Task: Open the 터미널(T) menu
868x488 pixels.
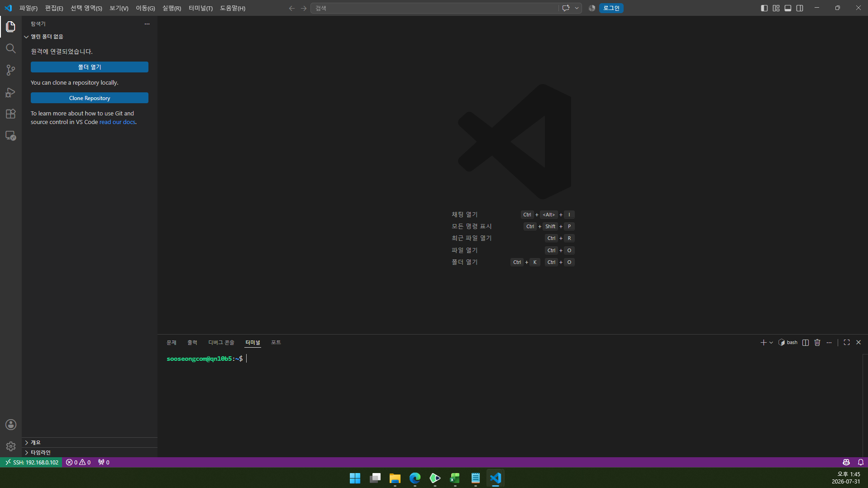Action: click(x=200, y=8)
